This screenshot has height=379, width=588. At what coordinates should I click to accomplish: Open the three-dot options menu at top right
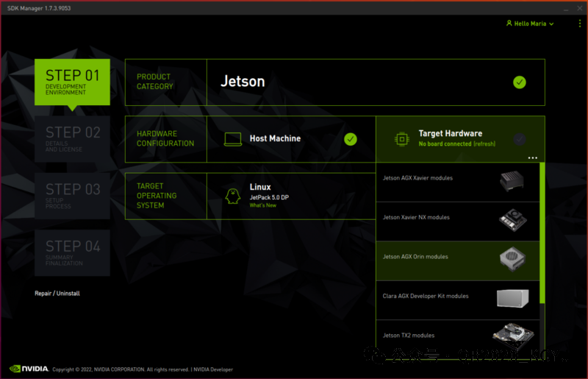(x=580, y=24)
